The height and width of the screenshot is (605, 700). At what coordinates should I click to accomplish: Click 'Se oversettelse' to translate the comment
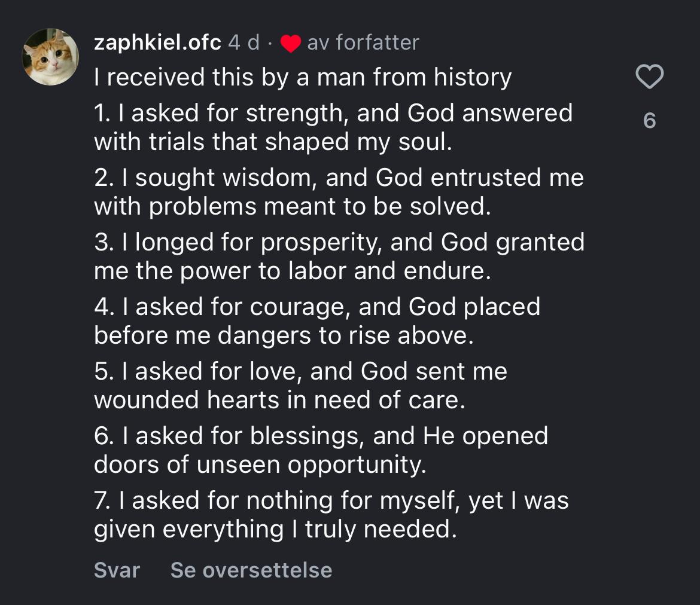tap(251, 570)
